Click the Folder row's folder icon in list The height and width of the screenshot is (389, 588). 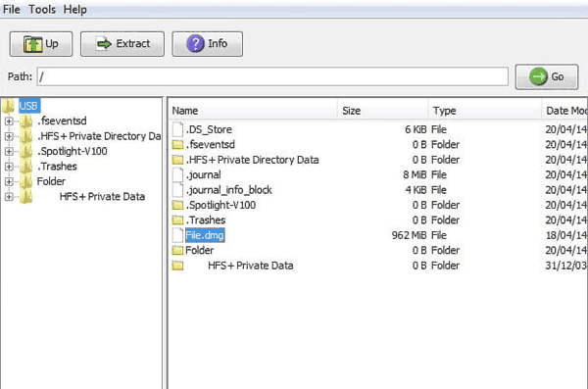177,251
